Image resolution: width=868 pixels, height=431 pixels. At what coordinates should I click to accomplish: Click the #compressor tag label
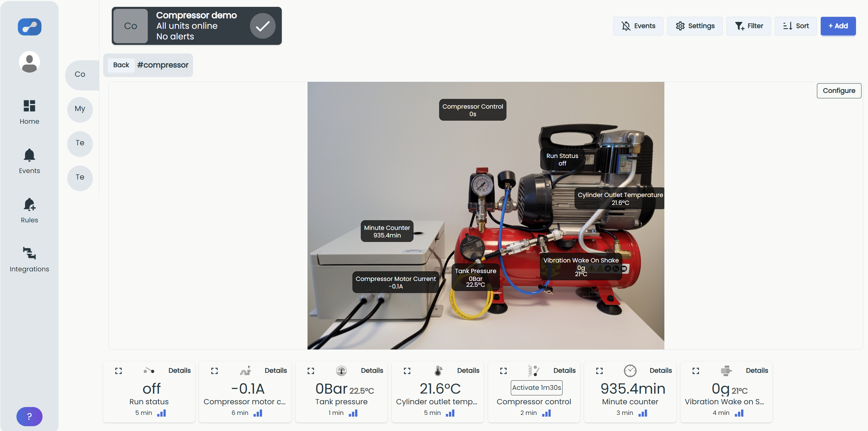point(163,65)
